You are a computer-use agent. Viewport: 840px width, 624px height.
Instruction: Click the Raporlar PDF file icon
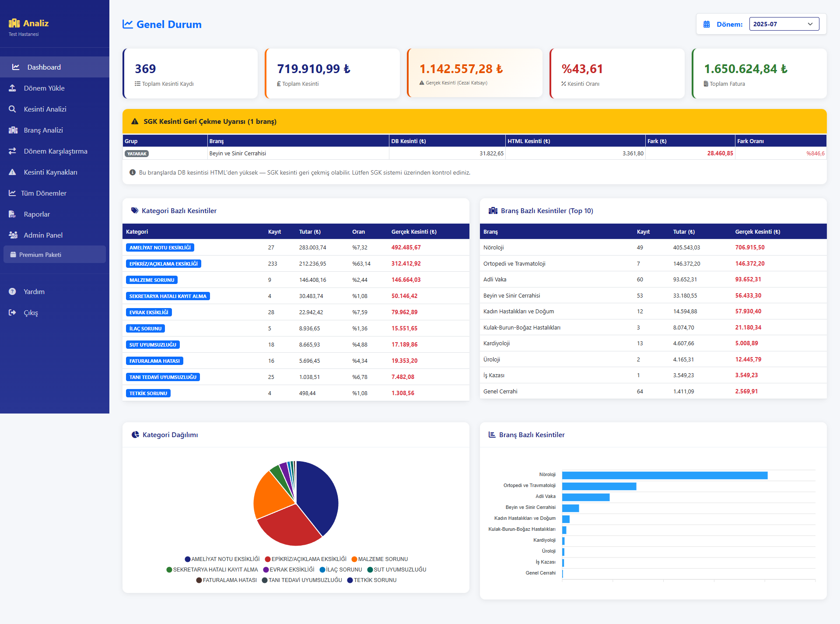pos(12,214)
